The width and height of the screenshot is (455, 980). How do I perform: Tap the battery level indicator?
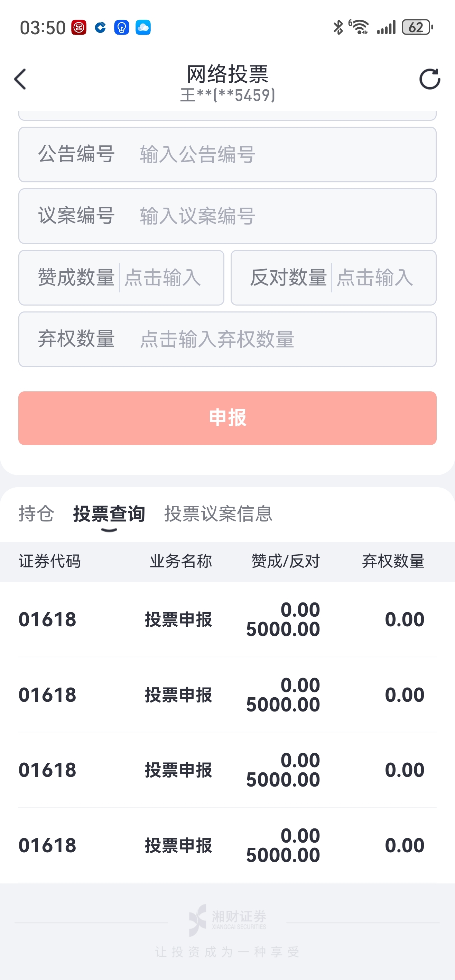[x=417, y=27]
